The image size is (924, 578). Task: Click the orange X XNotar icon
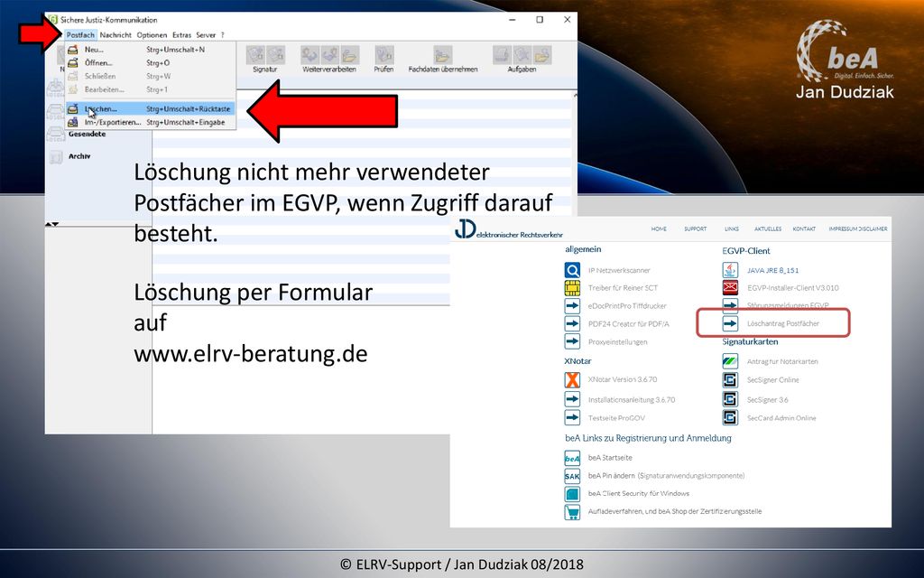coord(572,380)
